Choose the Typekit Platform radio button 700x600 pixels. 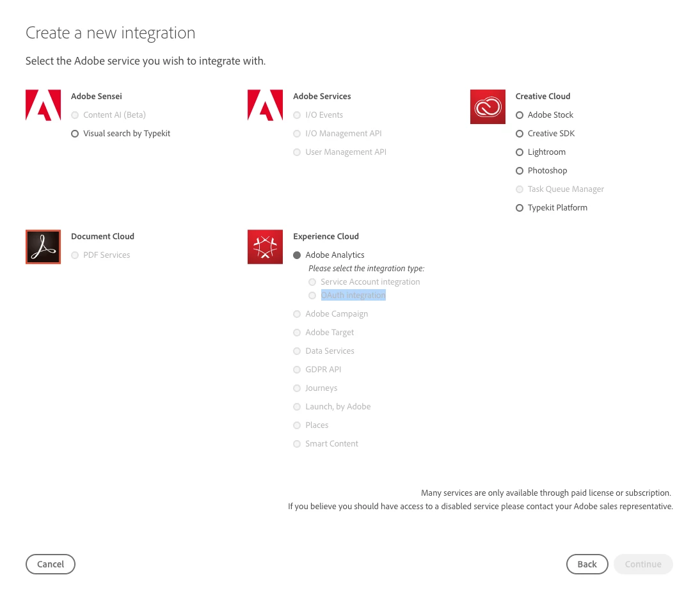pos(520,208)
